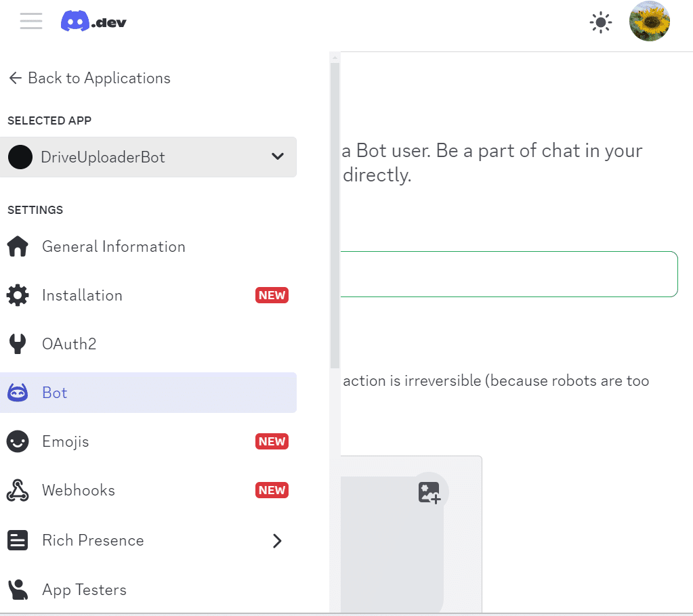This screenshot has width=693, height=616.
Task: Click the wrench icon for OAuth2
Action: (x=18, y=344)
